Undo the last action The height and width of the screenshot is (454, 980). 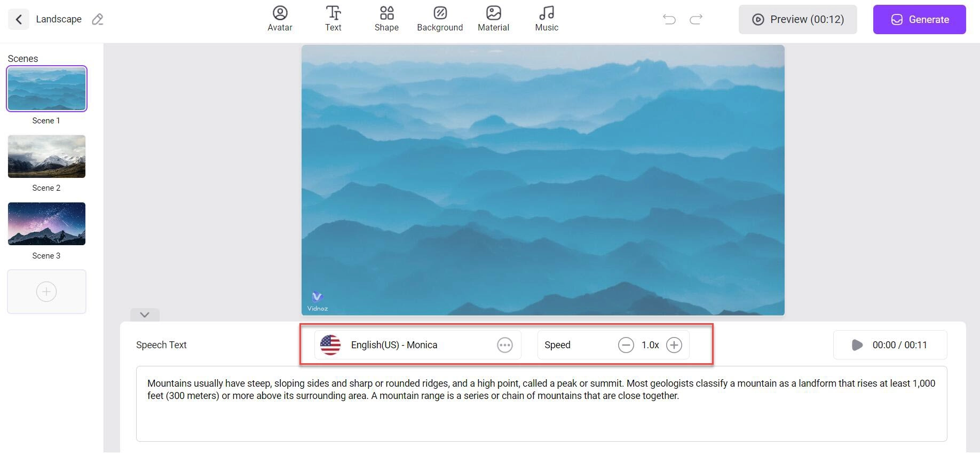click(669, 20)
